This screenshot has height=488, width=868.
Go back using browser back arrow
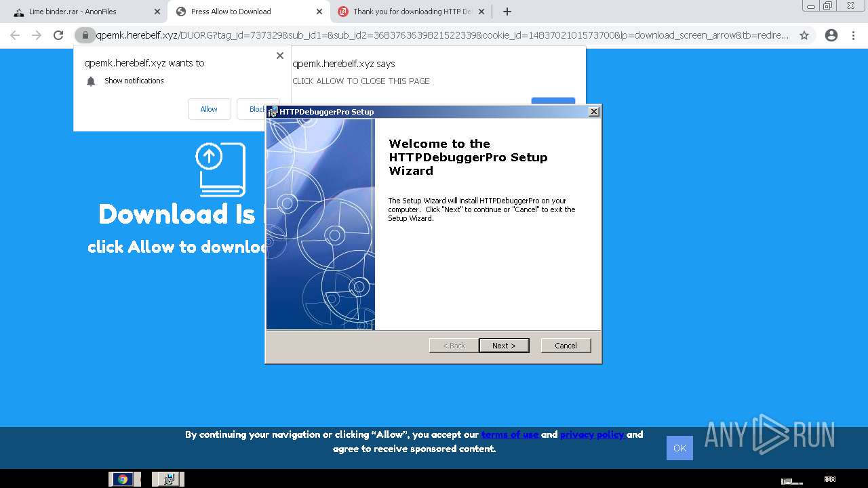pos(15,35)
